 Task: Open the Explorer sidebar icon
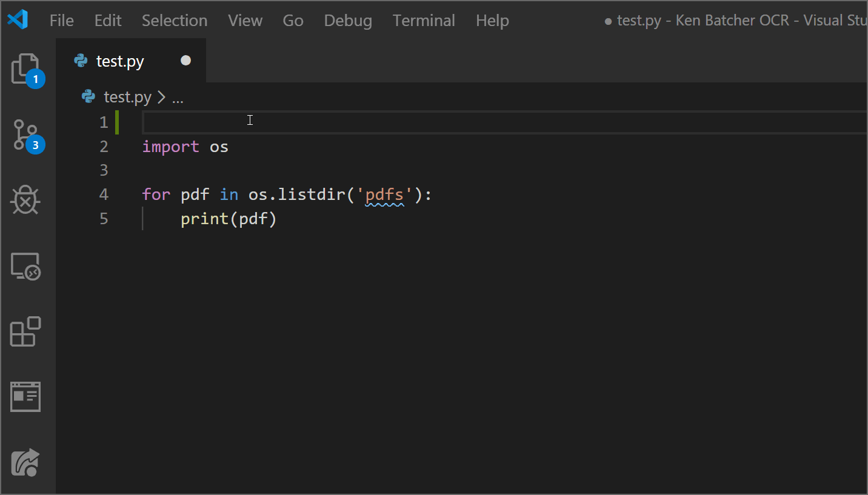point(25,68)
